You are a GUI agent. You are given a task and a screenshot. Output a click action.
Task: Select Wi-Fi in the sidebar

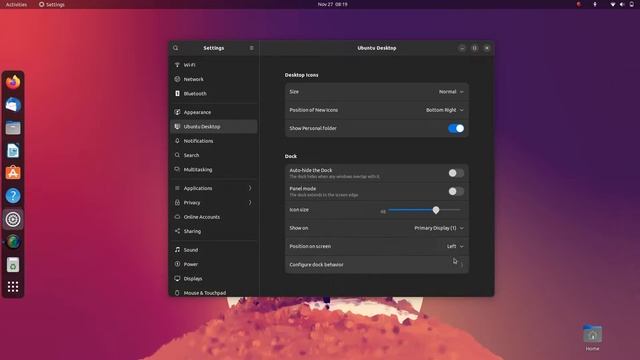[213, 65]
